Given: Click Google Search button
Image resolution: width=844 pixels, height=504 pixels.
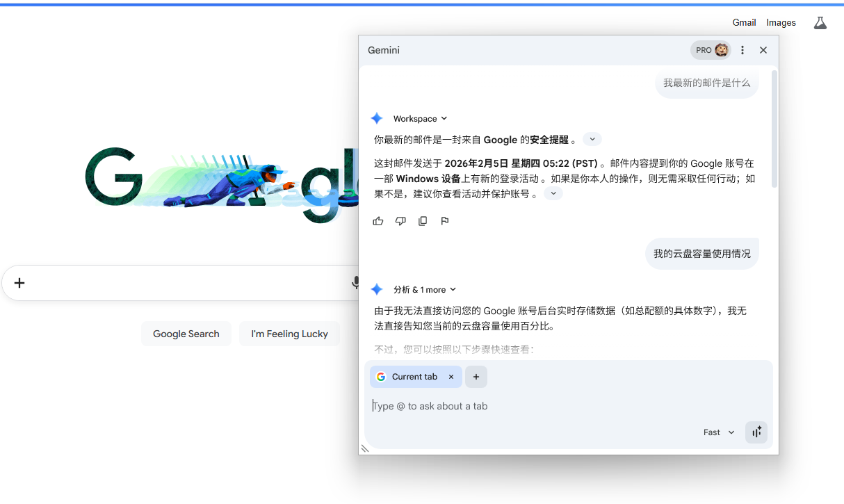Looking at the screenshot, I should coord(186,334).
